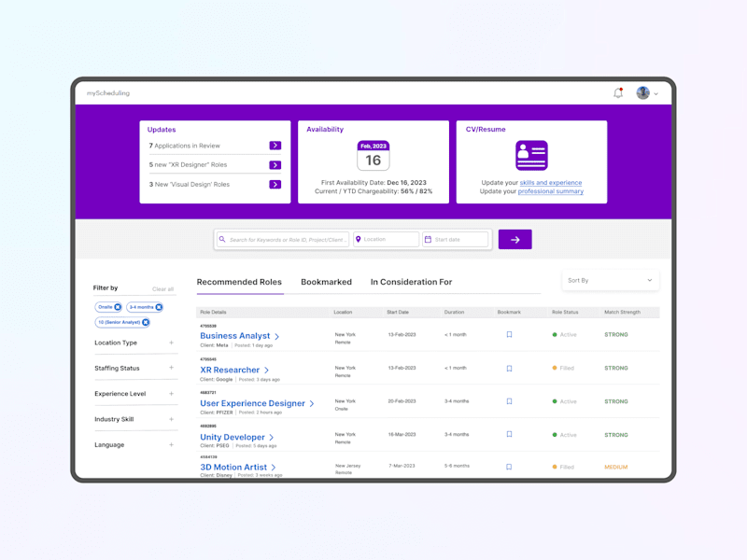The height and width of the screenshot is (560, 747).
Task: Open the 3 New Visual Design Roles arrow
Action: tap(275, 184)
